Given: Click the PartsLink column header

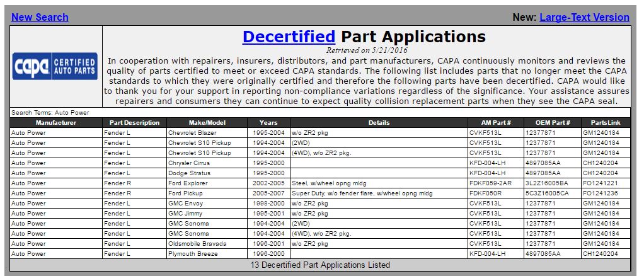Looking at the screenshot, I should [606, 123].
